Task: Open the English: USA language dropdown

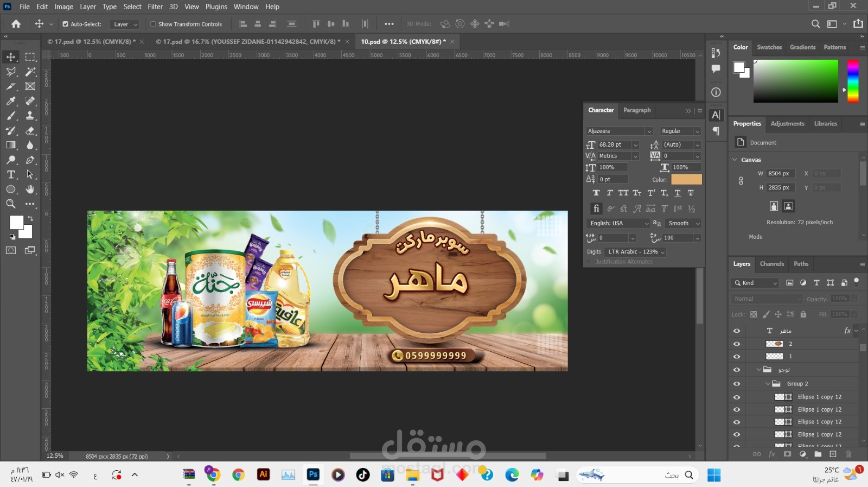Action: 618,223
